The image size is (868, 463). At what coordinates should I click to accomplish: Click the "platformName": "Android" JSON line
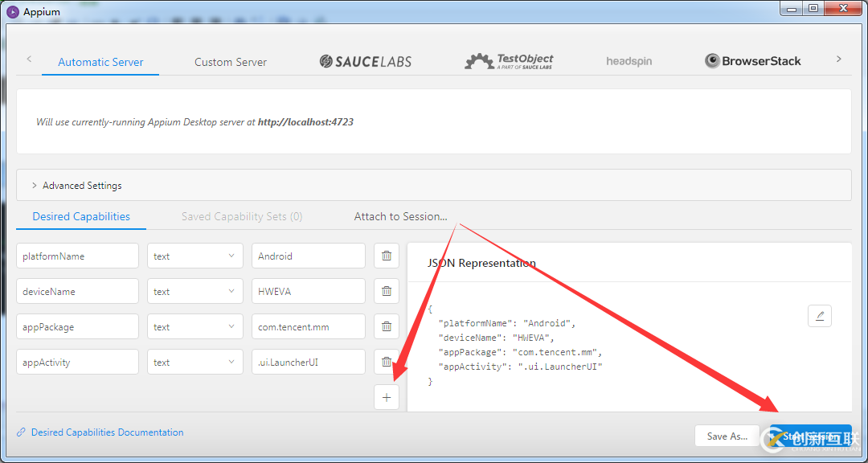[x=507, y=323]
